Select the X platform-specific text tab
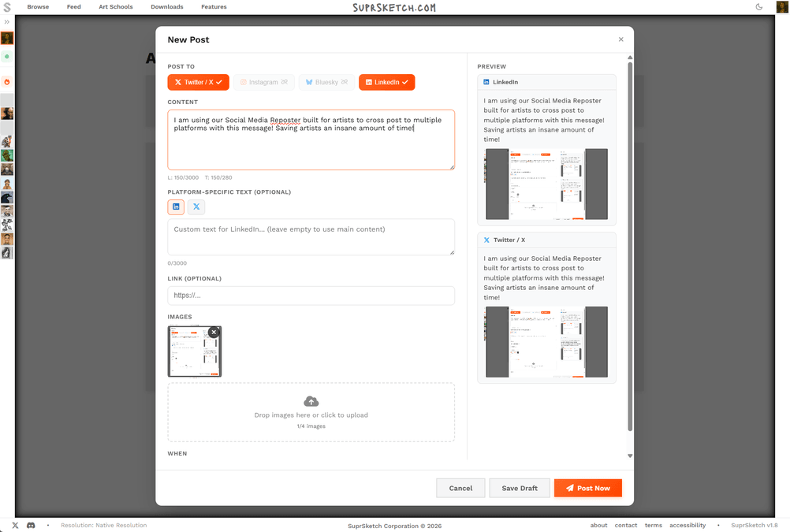The width and height of the screenshot is (790, 532). coord(196,206)
